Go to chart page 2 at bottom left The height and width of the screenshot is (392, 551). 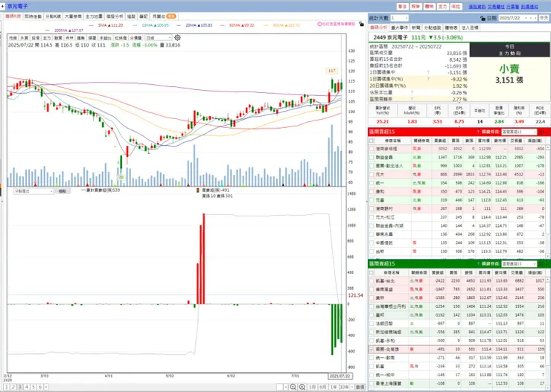click(13, 387)
